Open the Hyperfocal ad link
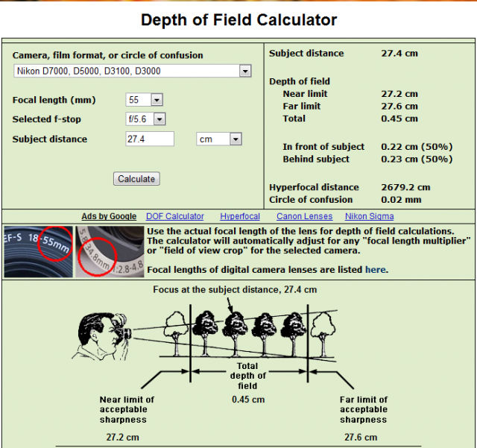 (x=240, y=216)
